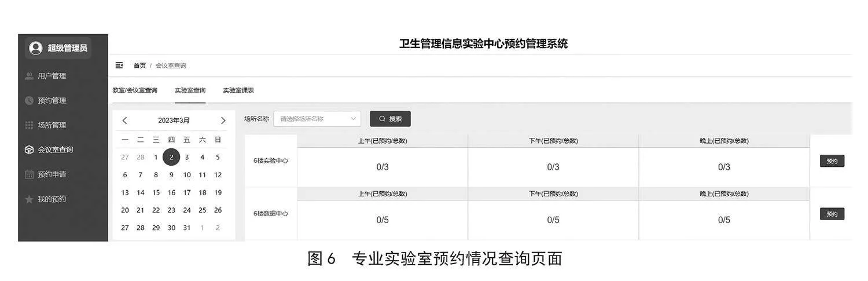This screenshot has width=868, height=281.
Task: Open the 请选择场所名称 dropdown
Action: tap(317, 119)
